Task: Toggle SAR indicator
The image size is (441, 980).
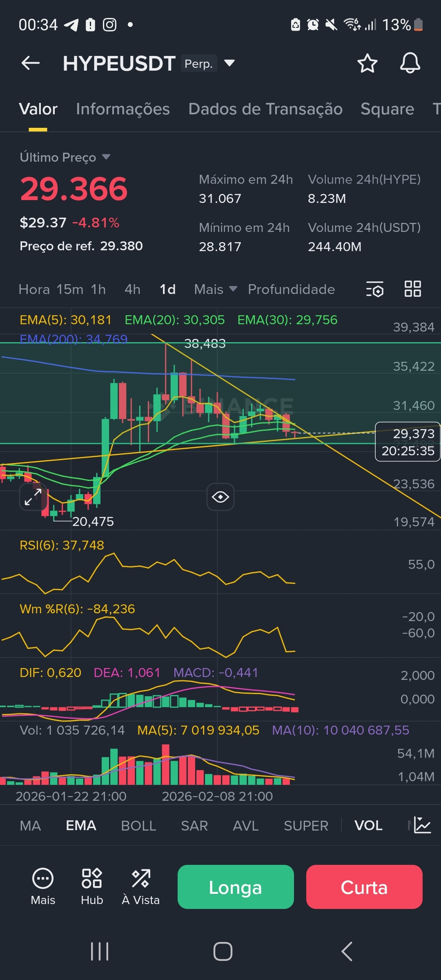Action: [194, 826]
